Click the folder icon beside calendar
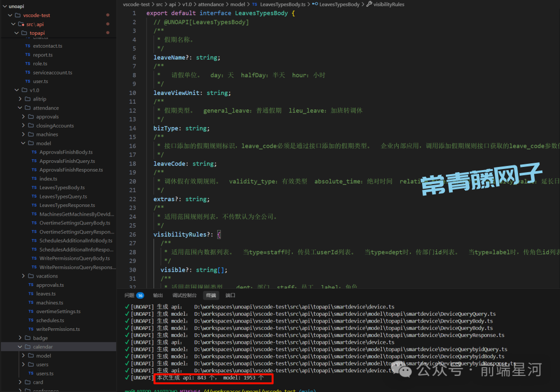Image resolution: width=560 pixels, height=392 pixels. [x=27, y=347]
